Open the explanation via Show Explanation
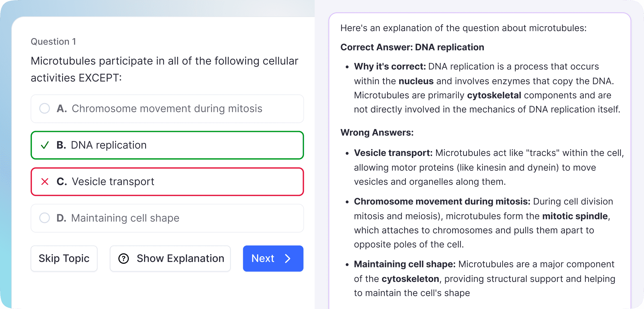The width and height of the screenshot is (644, 309). (x=170, y=258)
